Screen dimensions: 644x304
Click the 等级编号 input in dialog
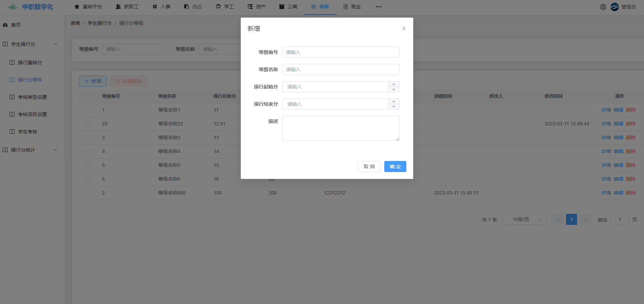point(340,52)
